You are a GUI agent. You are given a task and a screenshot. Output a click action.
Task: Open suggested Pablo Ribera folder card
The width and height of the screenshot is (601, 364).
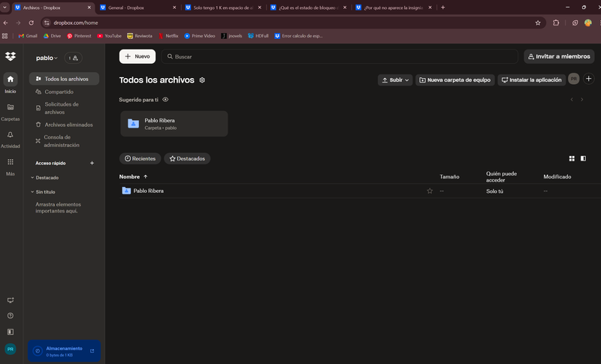pyautogui.click(x=174, y=124)
